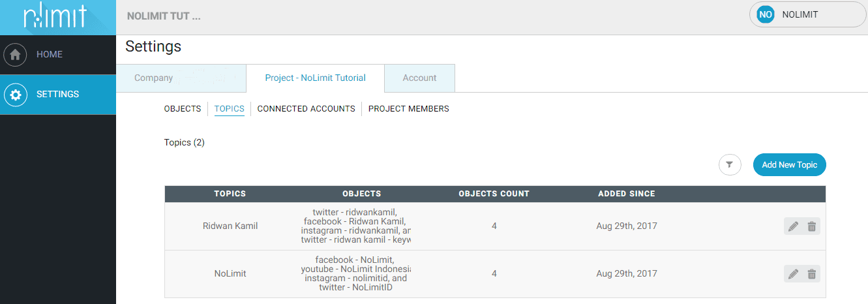Sort by the OBJECTS COUNT column header

point(494,194)
